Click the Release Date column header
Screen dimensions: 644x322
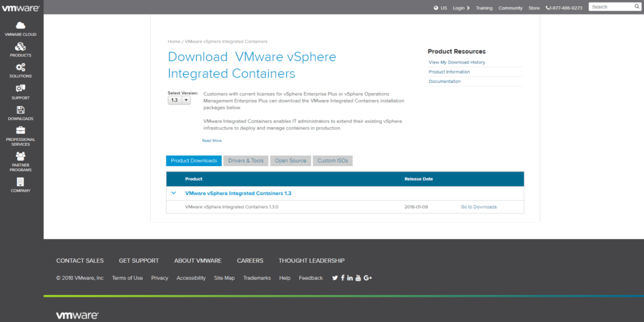pyautogui.click(x=418, y=179)
